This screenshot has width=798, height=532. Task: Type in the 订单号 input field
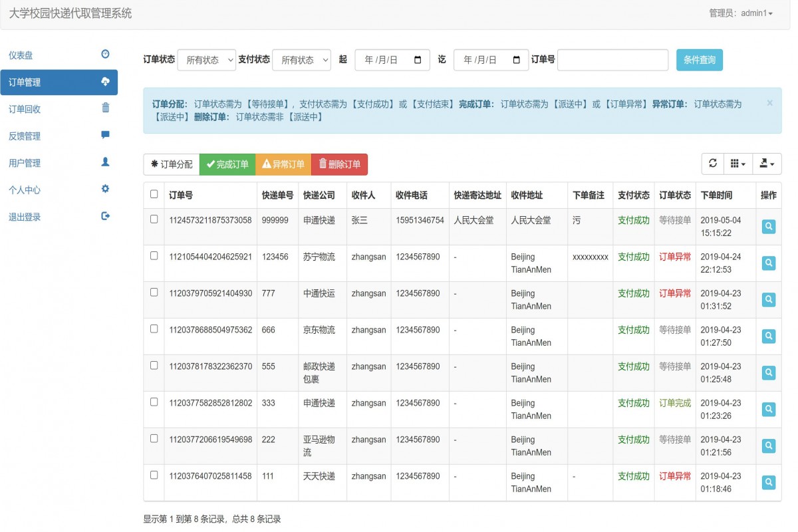coord(612,60)
